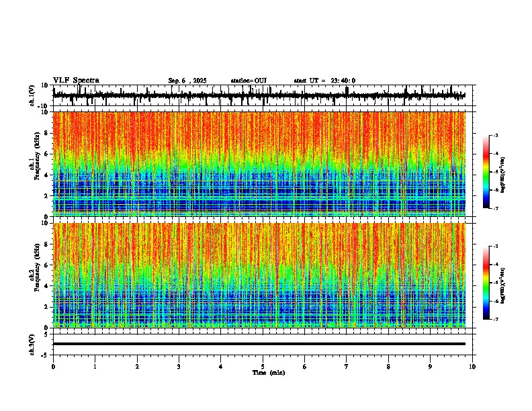Click the "-5" tick on ch.3(V) axis
Screen dimensions: 532x411
(45, 355)
